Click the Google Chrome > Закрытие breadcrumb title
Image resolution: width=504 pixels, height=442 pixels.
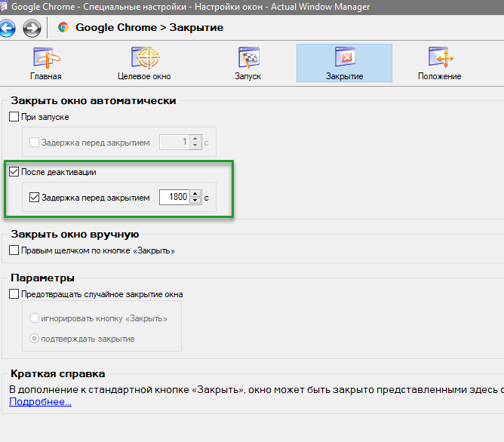(149, 28)
